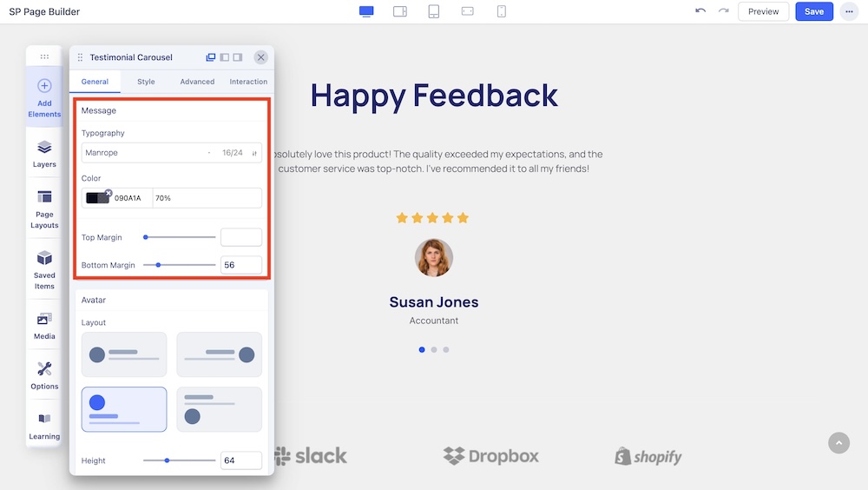
Task: Open the Add Elements panel
Action: [x=44, y=96]
